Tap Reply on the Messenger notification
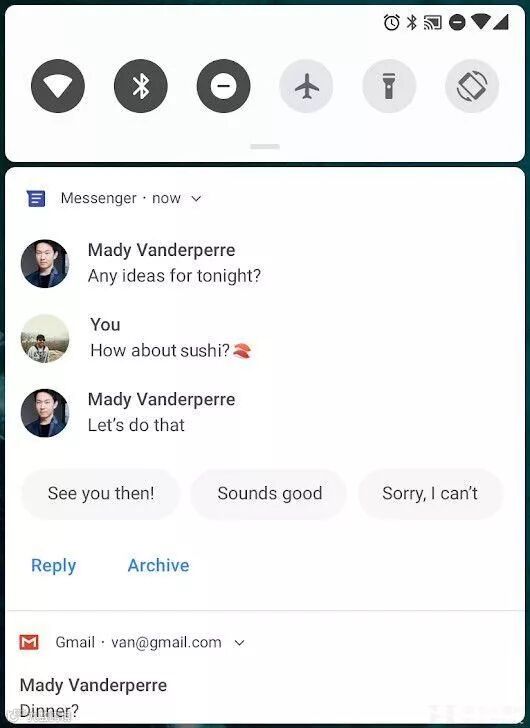The width and height of the screenshot is (530, 728). click(53, 566)
